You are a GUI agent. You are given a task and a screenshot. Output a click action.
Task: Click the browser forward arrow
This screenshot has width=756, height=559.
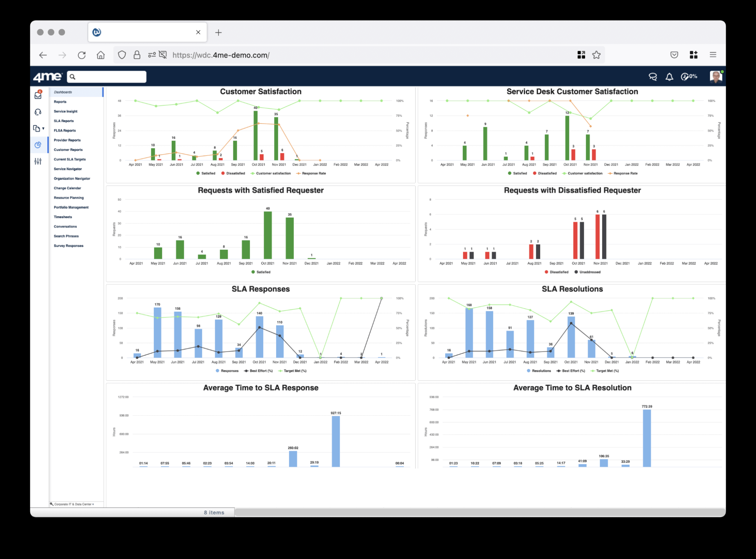pos(62,55)
